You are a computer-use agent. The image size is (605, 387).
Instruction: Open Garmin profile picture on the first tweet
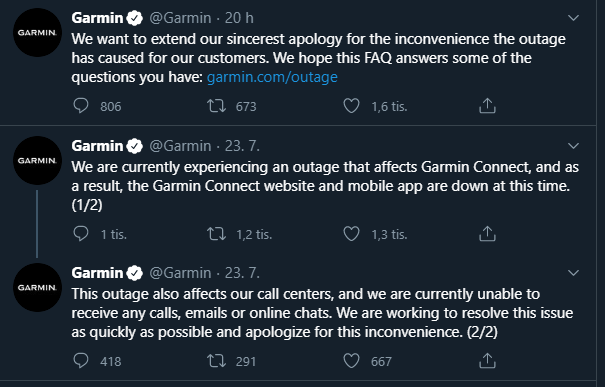pyautogui.click(x=37, y=32)
